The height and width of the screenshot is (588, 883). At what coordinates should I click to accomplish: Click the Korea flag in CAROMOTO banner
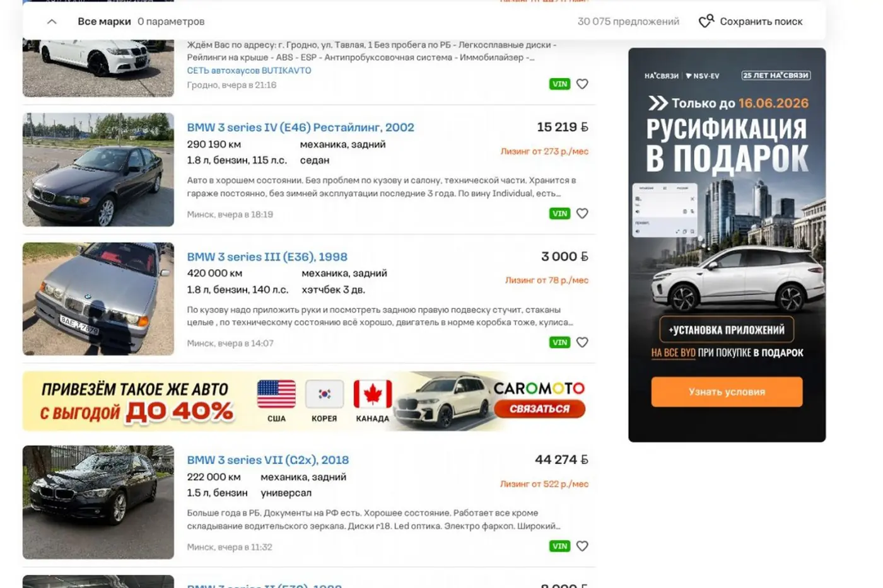324,395
